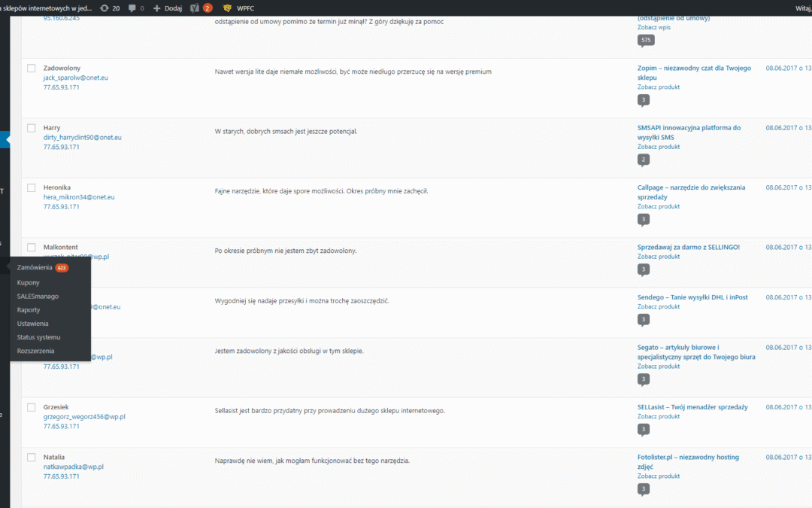Click comment bubble in the Sendego row
Viewport: 812px width, 508px height.
(x=643, y=320)
